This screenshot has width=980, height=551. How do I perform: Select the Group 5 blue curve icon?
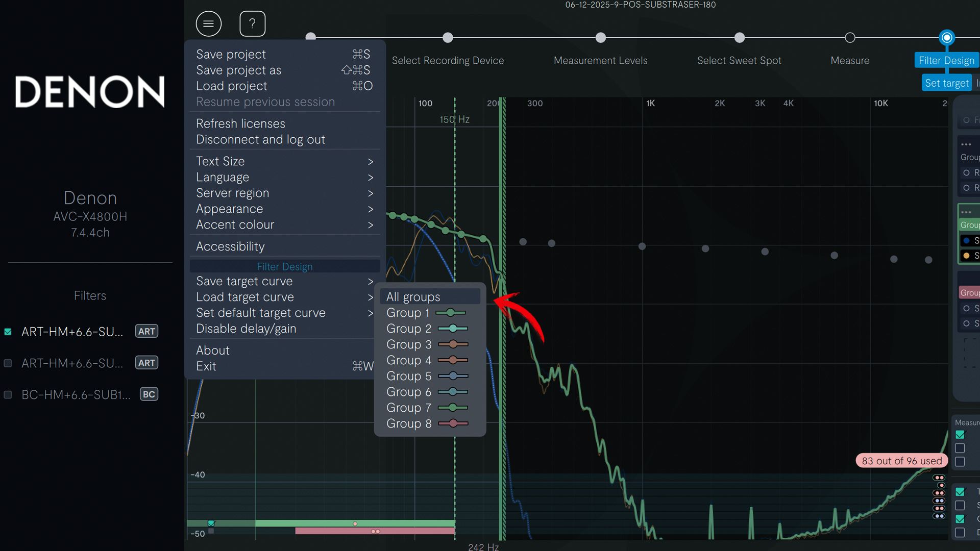click(x=453, y=376)
